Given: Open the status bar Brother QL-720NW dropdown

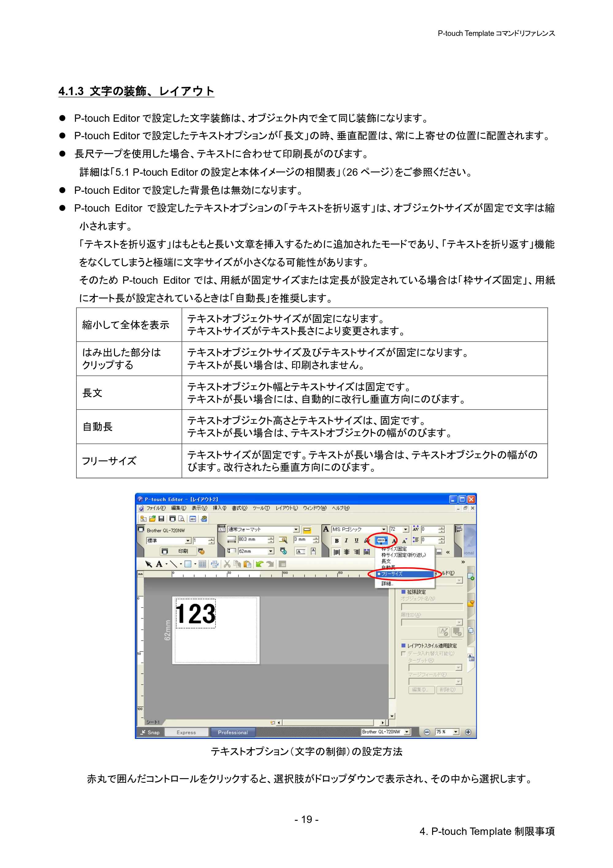Looking at the screenshot, I should tap(407, 732).
